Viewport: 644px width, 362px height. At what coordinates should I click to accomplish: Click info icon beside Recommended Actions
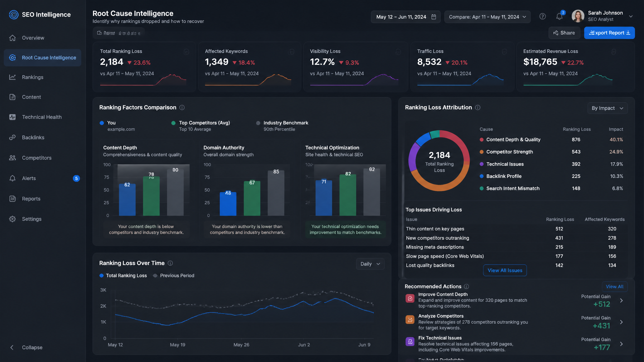[x=466, y=287]
